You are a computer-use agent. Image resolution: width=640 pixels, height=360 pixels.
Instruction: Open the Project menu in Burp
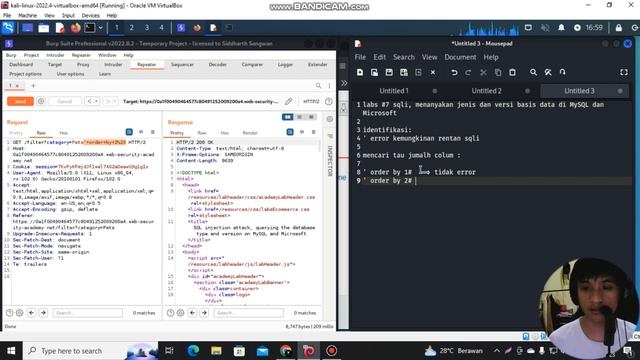pos(31,55)
